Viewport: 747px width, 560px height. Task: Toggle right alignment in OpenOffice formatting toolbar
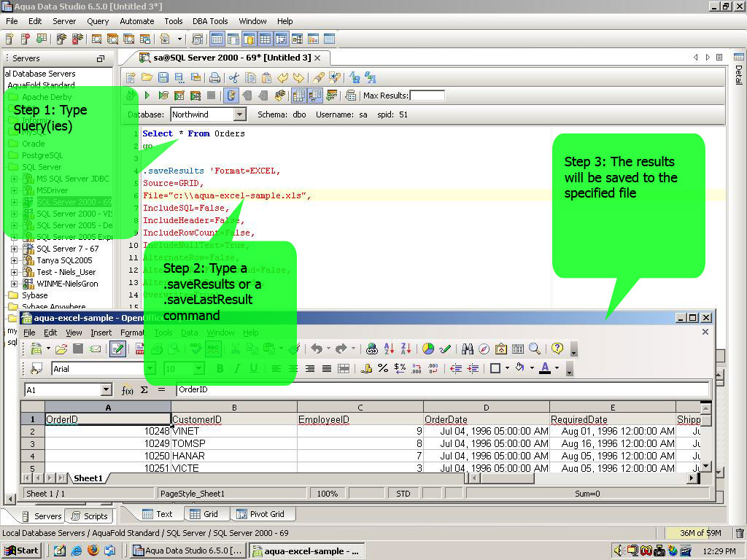[x=309, y=368]
